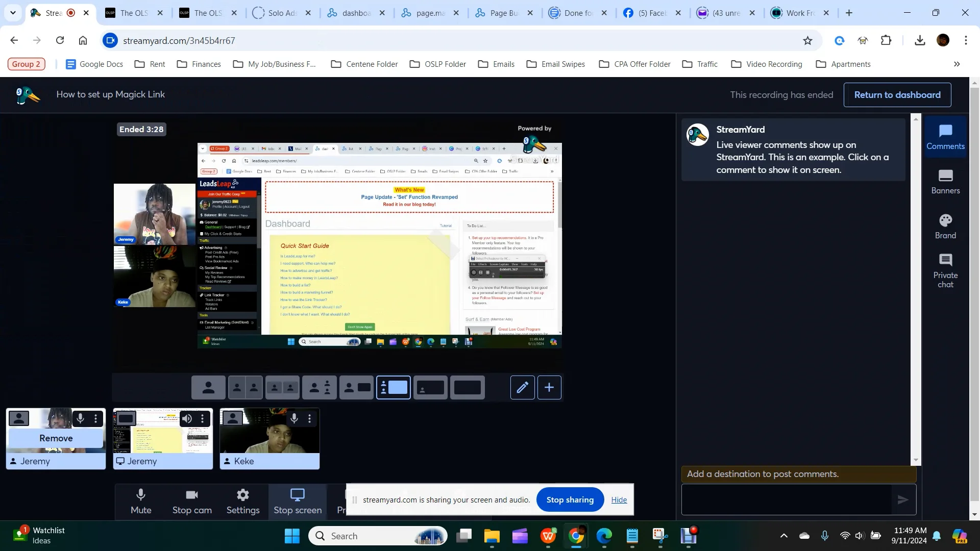
Task: Click the blue Stop sharing button
Action: [x=570, y=500]
